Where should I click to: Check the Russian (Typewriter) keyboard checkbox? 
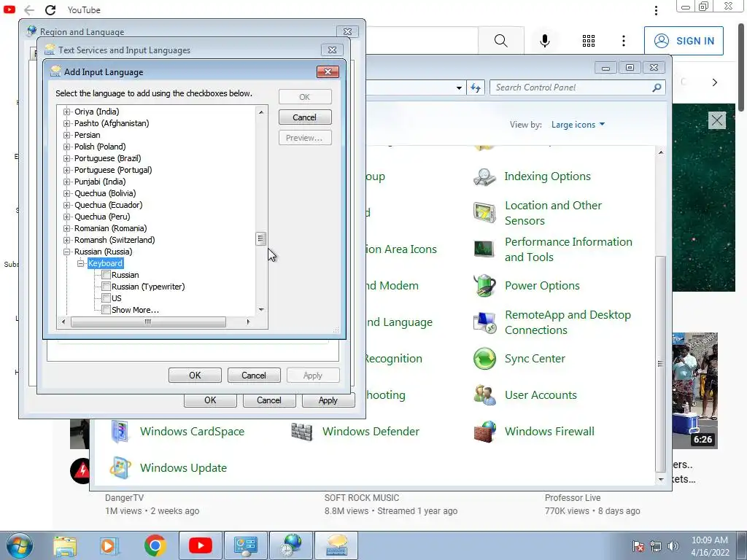(x=107, y=287)
